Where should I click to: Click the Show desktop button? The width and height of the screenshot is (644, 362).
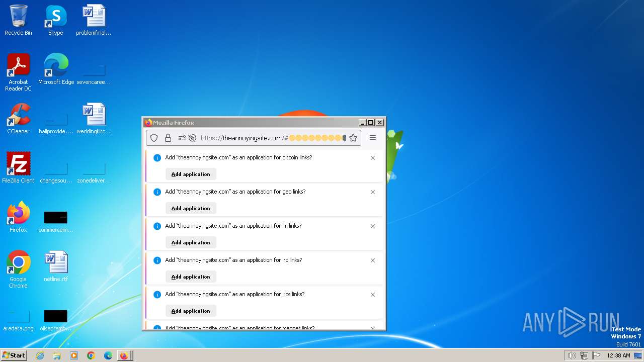tap(638, 355)
